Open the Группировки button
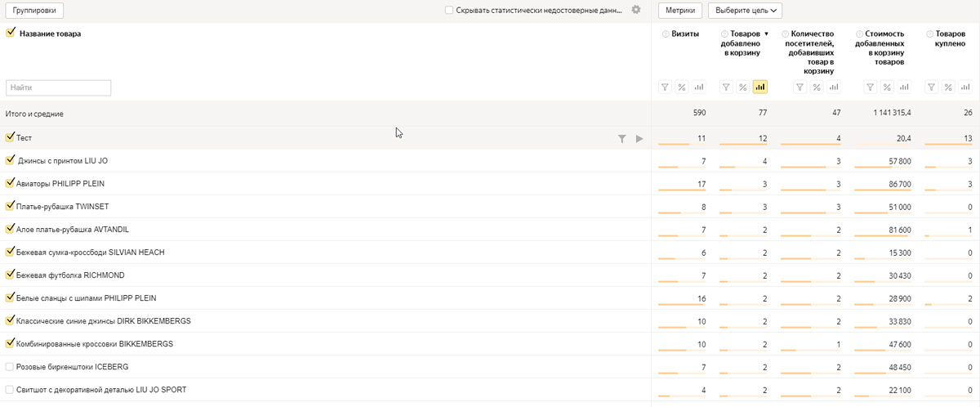Screen dimensions: 980x407 (34, 11)
